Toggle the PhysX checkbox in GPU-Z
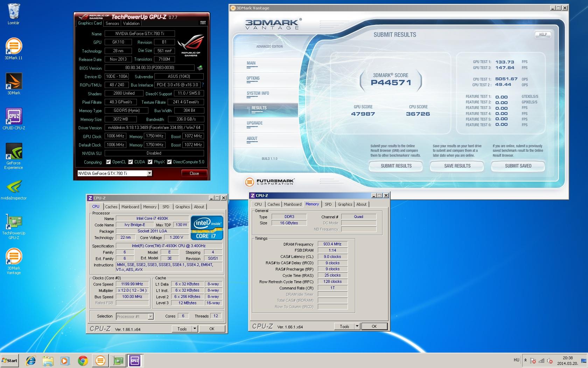The width and height of the screenshot is (588, 368). click(150, 162)
